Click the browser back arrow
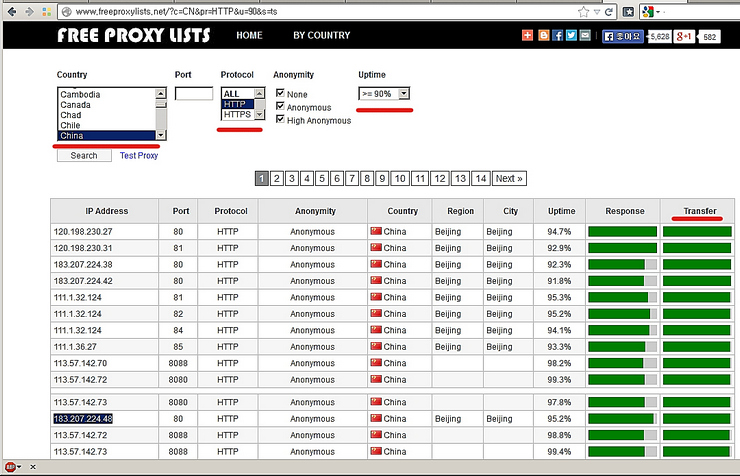Image resolution: width=740 pixels, height=476 pixels. (12, 11)
